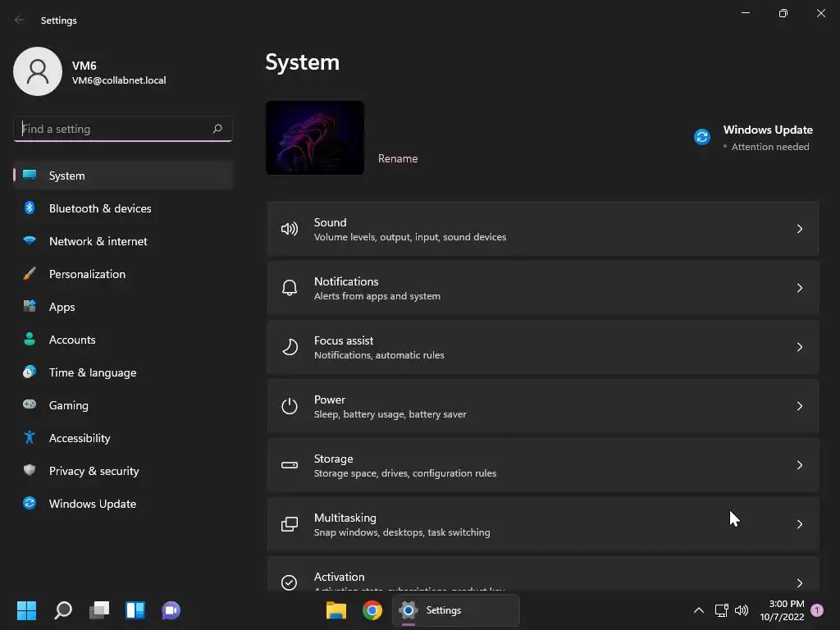Click the Network wifi icon in sidebar

(30, 240)
